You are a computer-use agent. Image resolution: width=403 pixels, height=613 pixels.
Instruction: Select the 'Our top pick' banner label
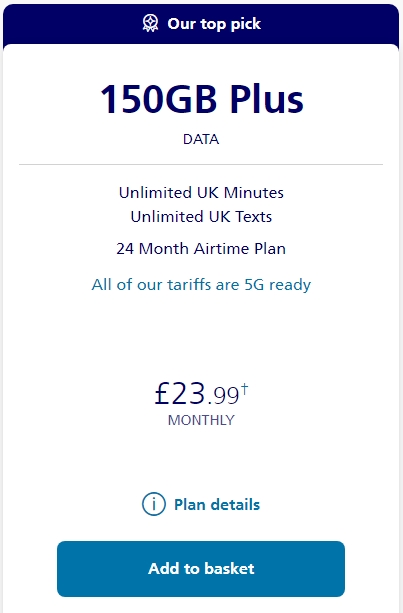pos(214,24)
